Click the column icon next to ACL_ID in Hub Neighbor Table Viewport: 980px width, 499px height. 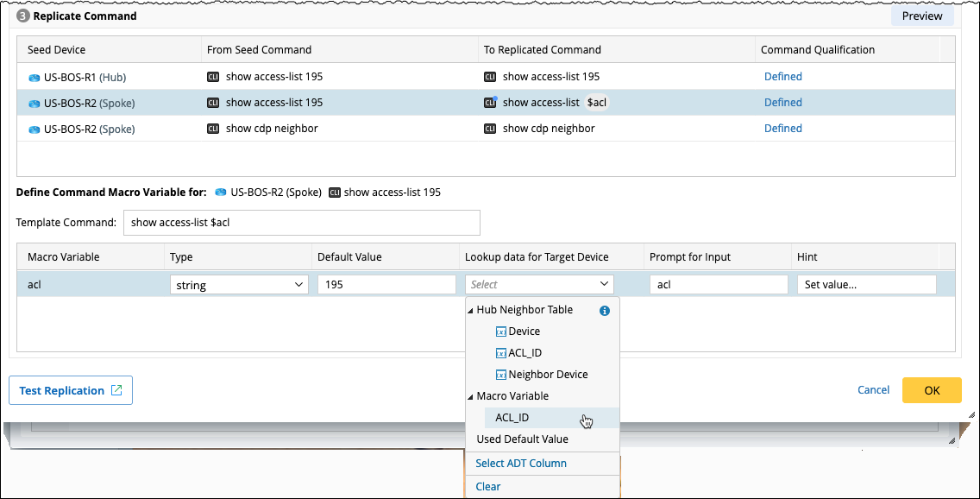501,353
